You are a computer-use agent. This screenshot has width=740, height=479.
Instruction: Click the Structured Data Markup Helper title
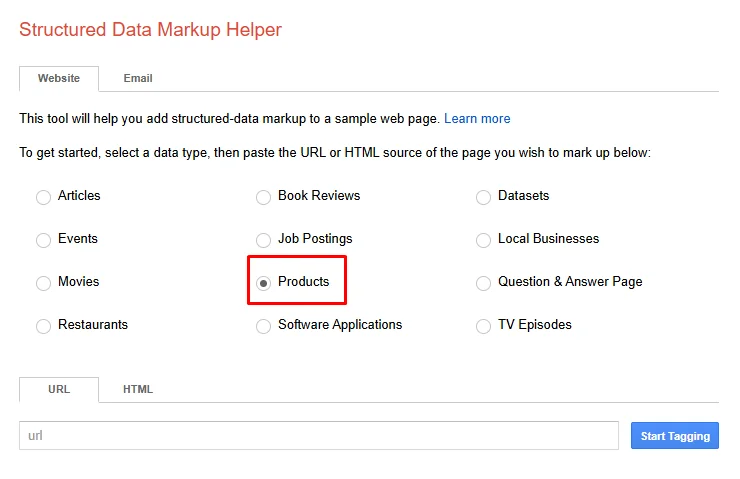click(x=151, y=30)
